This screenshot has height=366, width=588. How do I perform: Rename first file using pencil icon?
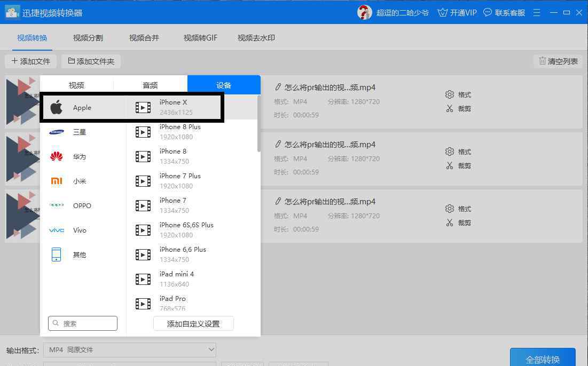point(278,87)
